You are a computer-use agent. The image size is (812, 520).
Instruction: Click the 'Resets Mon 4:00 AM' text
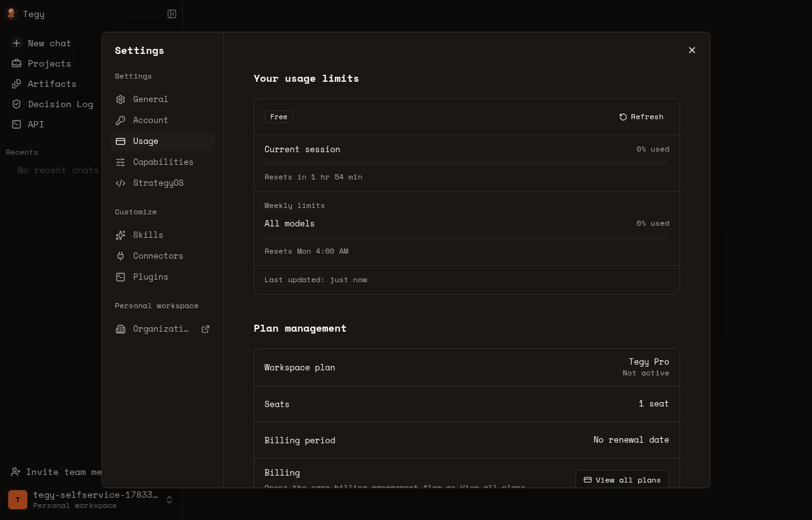click(x=306, y=251)
